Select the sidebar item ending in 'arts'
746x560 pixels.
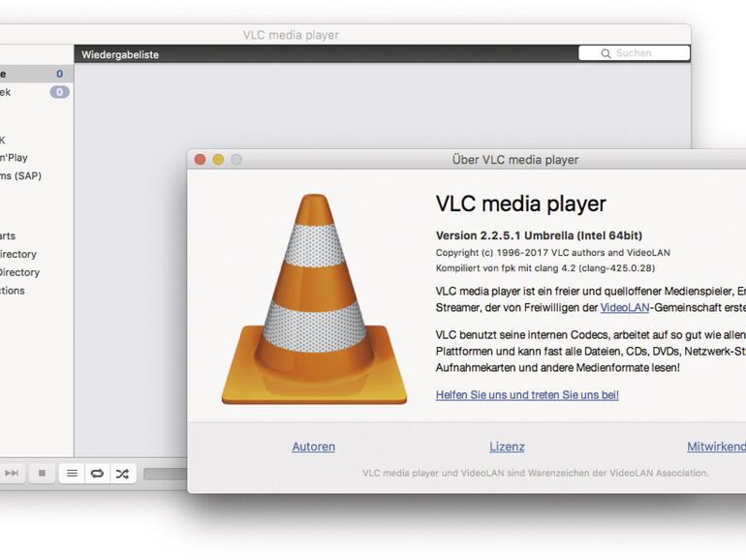click(8, 236)
